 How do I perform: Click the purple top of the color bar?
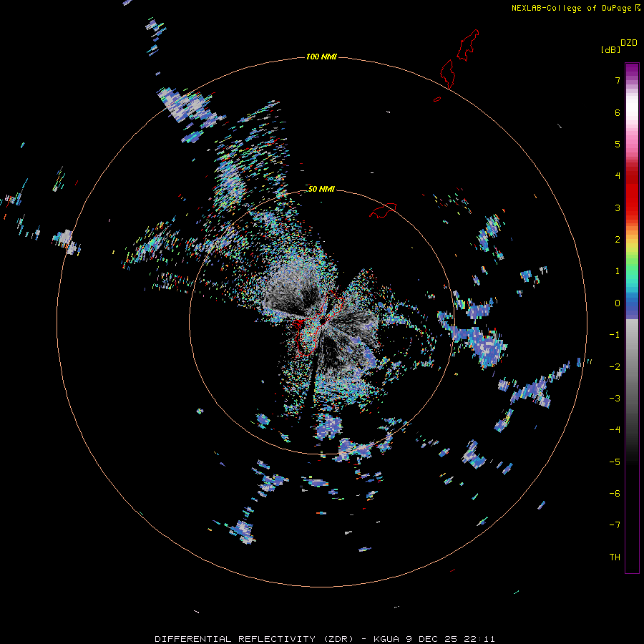(632, 70)
